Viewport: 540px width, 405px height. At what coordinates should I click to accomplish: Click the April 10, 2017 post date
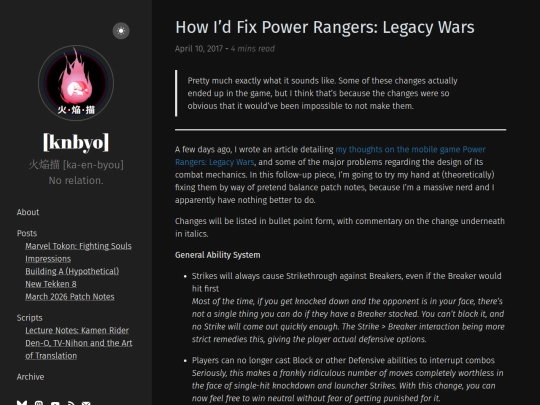tap(199, 49)
